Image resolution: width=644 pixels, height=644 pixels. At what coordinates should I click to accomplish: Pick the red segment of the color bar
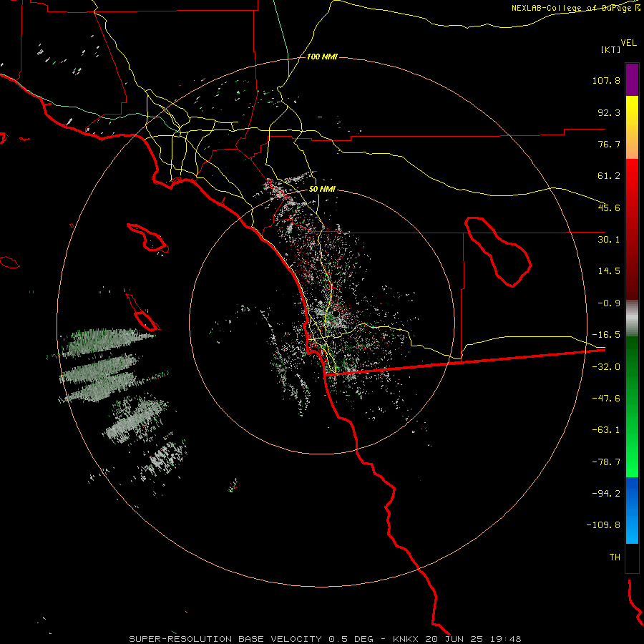pyautogui.click(x=632, y=229)
